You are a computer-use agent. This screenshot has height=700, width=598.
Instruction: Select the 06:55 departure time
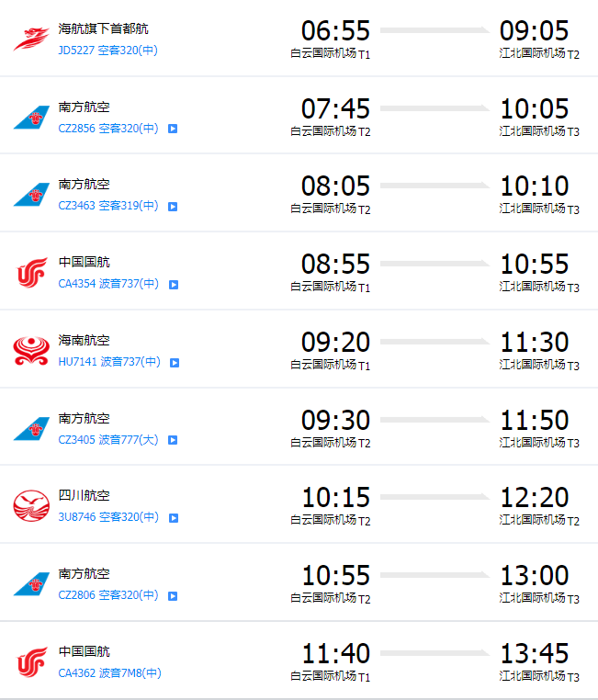[335, 31]
